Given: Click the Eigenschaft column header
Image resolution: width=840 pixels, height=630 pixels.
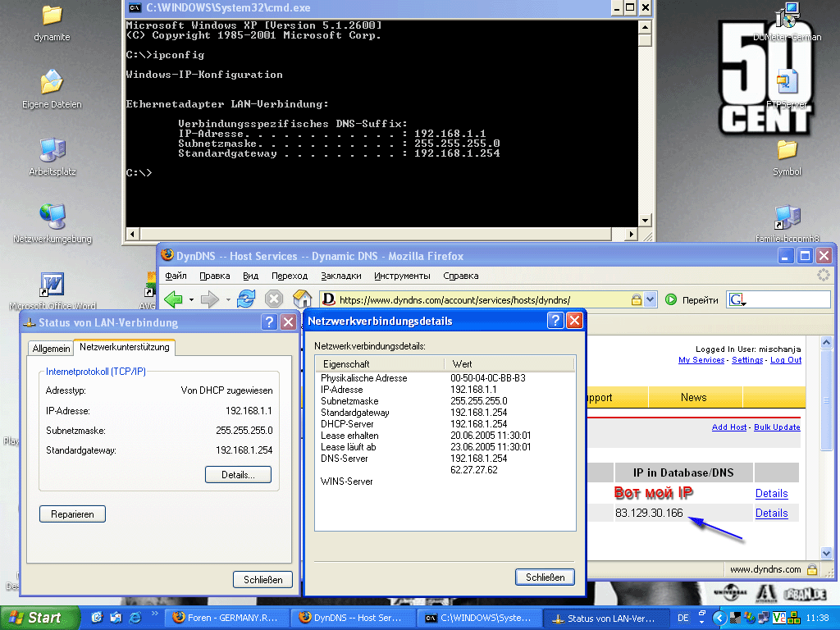Looking at the screenshot, I should pyautogui.click(x=380, y=363).
